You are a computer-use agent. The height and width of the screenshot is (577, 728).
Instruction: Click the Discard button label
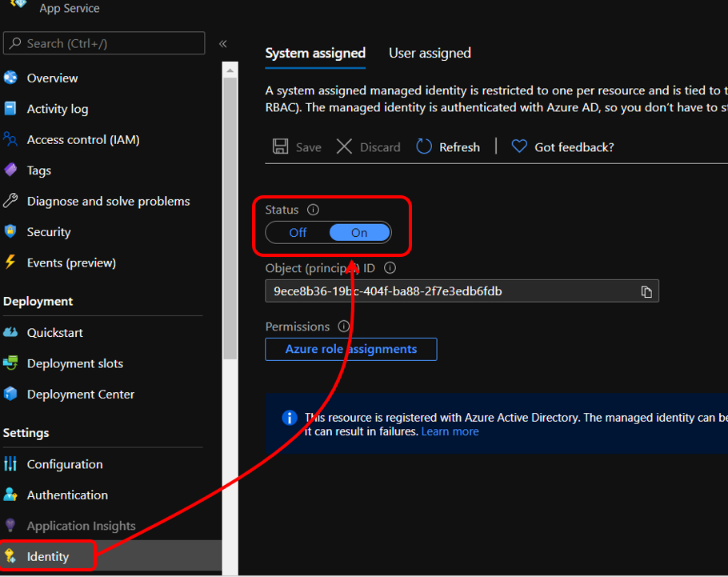coord(380,147)
